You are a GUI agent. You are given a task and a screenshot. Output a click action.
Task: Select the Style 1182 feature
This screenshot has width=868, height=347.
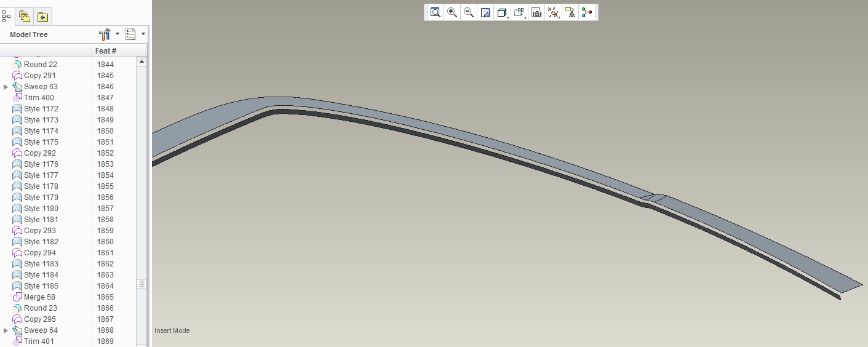pos(41,242)
